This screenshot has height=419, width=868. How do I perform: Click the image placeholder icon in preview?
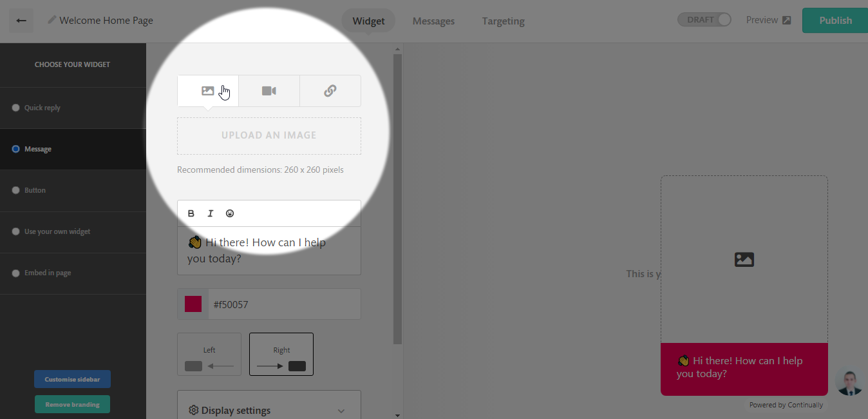[x=744, y=259]
